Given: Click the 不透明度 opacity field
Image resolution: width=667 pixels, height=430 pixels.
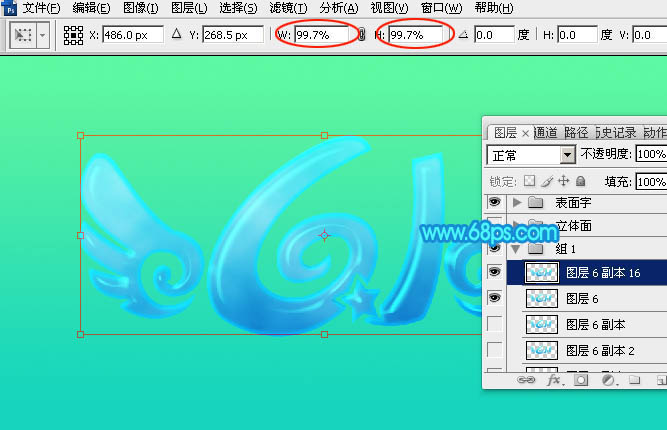Looking at the screenshot, I should [651, 154].
